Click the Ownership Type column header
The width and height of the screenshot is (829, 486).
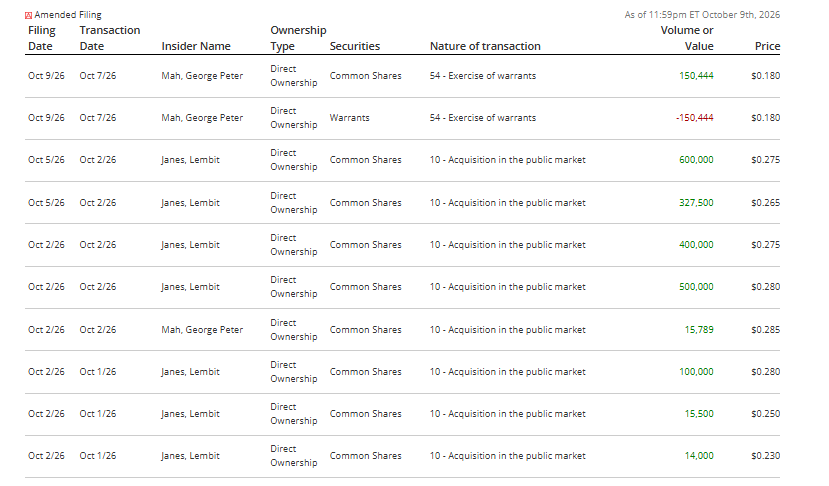[298, 38]
